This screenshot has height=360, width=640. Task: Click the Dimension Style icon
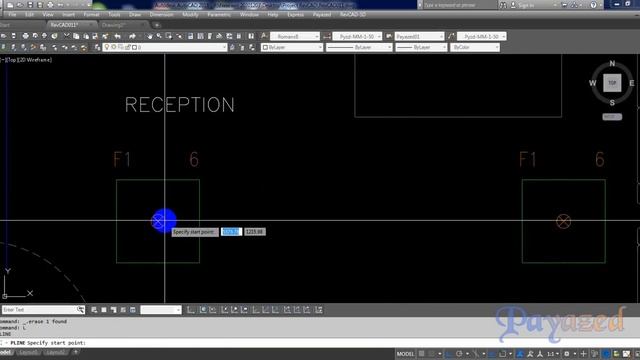point(327,36)
